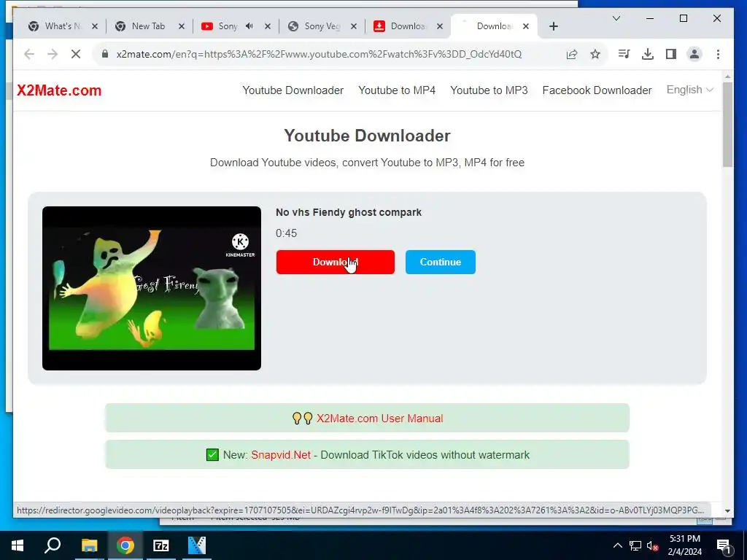Open the X2Mate.com User Manual link
Image resolution: width=747 pixels, height=560 pixels.
pos(379,418)
